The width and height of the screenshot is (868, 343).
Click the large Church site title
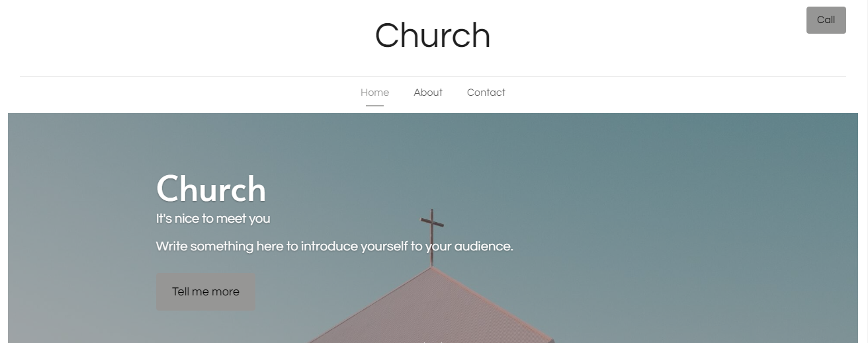(x=433, y=35)
